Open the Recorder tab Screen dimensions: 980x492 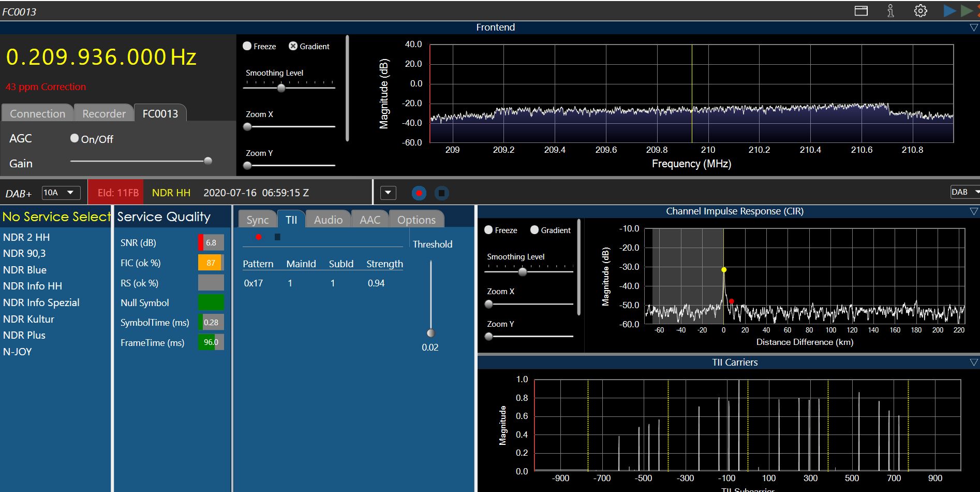[x=104, y=113]
